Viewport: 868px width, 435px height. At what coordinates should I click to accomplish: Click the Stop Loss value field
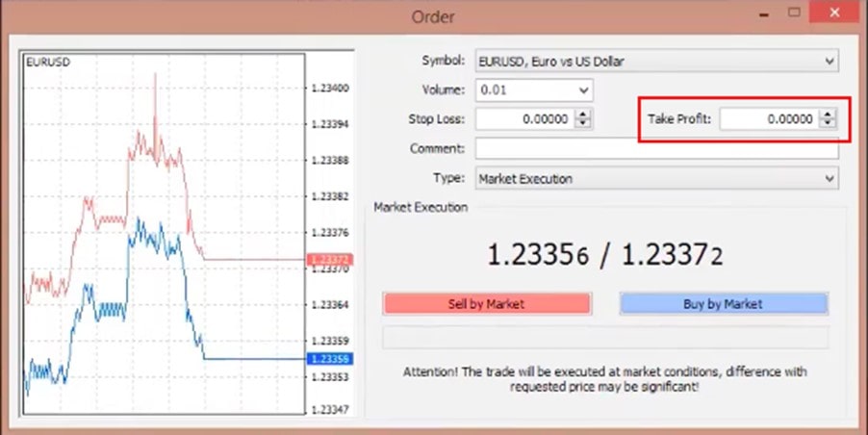tap(525, 119)
